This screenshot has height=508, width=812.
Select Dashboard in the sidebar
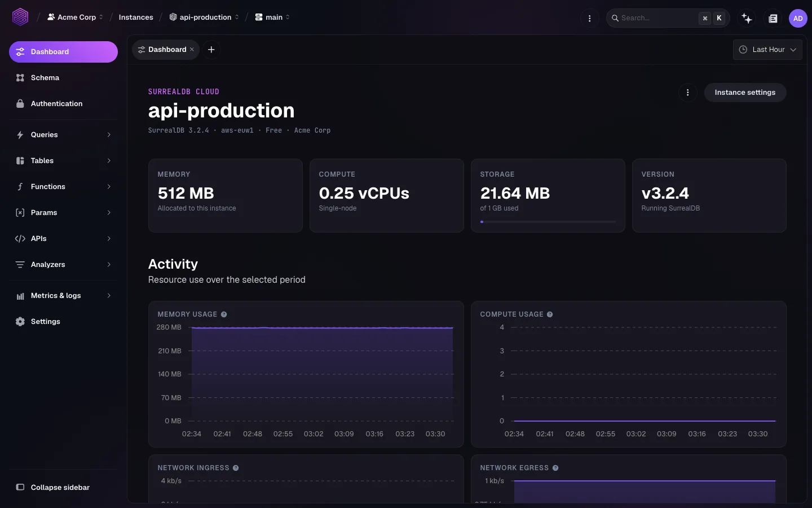[63, 52]
